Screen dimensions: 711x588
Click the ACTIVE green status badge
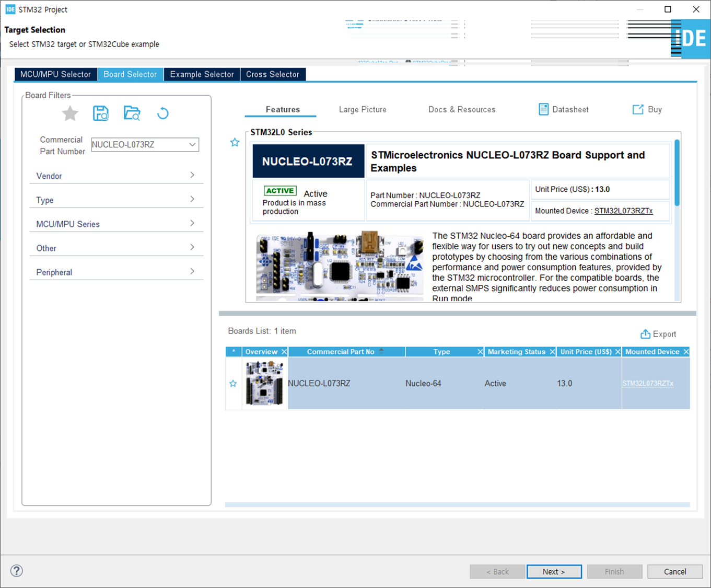[x=280, y=191]
